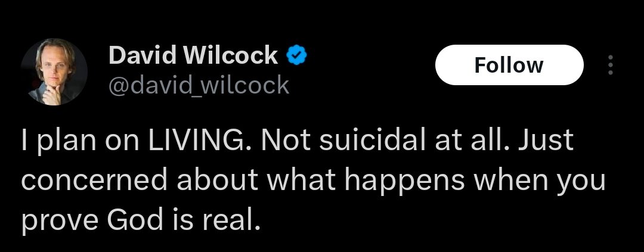Open David Wilcock's round profile photo
Viewport: 644px width, 252px height.
tap(54, 72)
